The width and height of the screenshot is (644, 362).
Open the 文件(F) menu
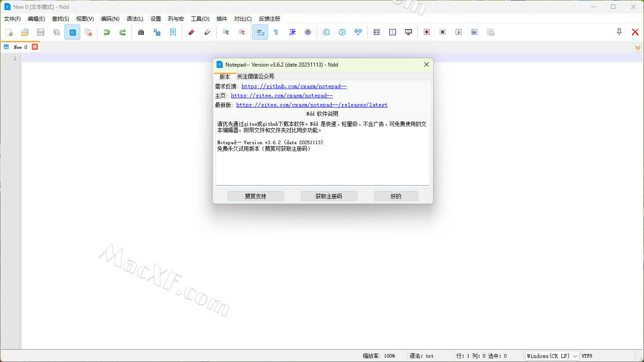(12, 19)
